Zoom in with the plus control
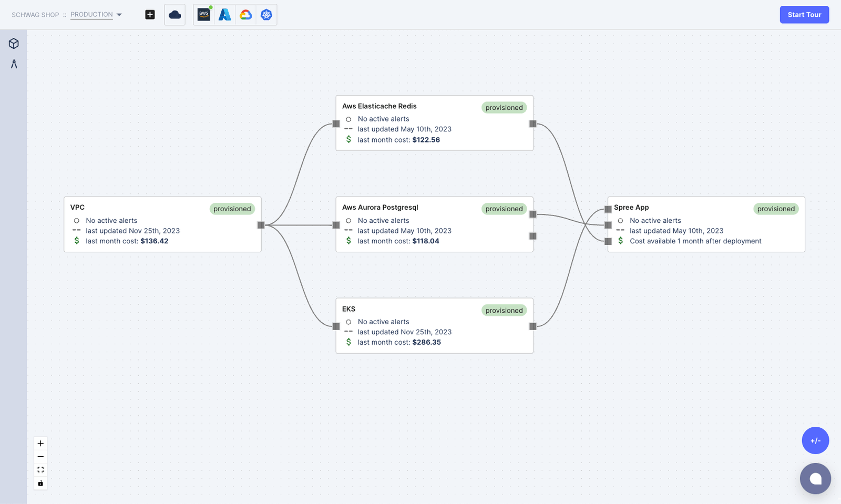841x504 pixels. [x=40, y=444]
